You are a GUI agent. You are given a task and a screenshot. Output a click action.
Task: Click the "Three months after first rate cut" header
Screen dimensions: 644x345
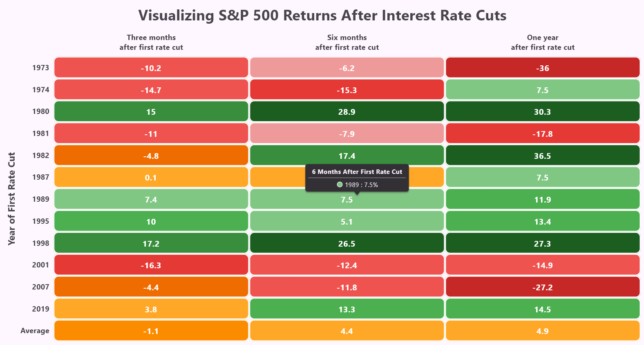(x=151, y=42)
